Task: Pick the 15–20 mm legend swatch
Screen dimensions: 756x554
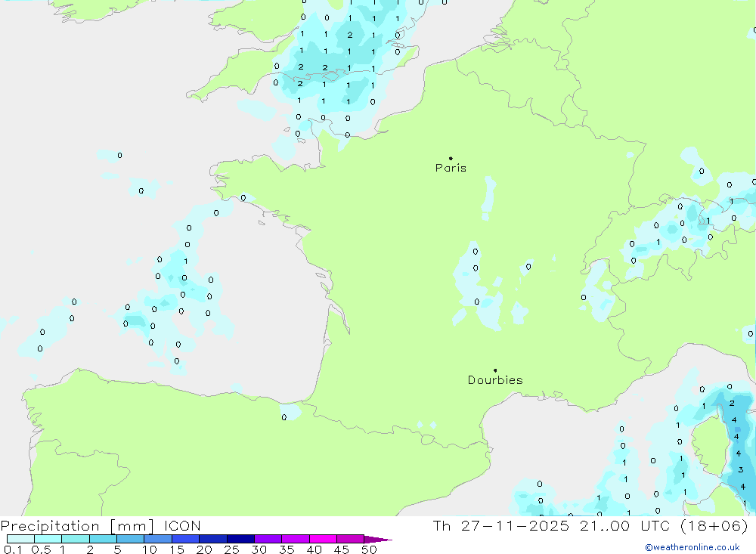Action: [186, 539]
